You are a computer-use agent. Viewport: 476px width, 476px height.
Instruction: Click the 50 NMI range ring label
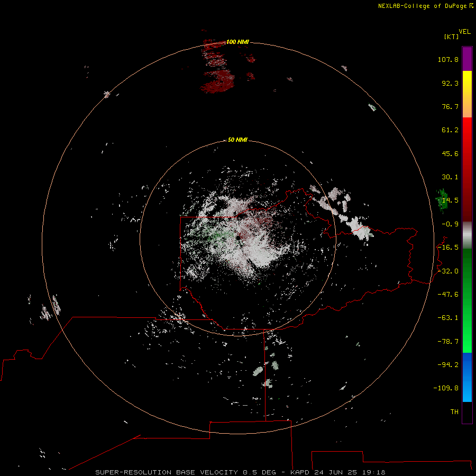tap(237, 140)
